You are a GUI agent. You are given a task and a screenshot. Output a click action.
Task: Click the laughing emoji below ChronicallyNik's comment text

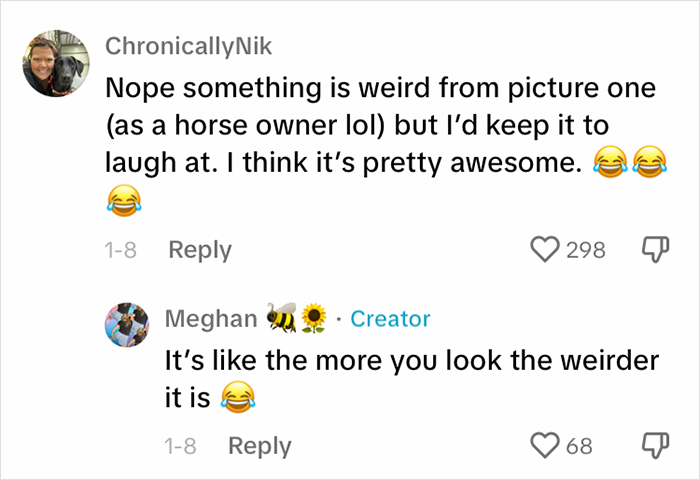(123, 203)
